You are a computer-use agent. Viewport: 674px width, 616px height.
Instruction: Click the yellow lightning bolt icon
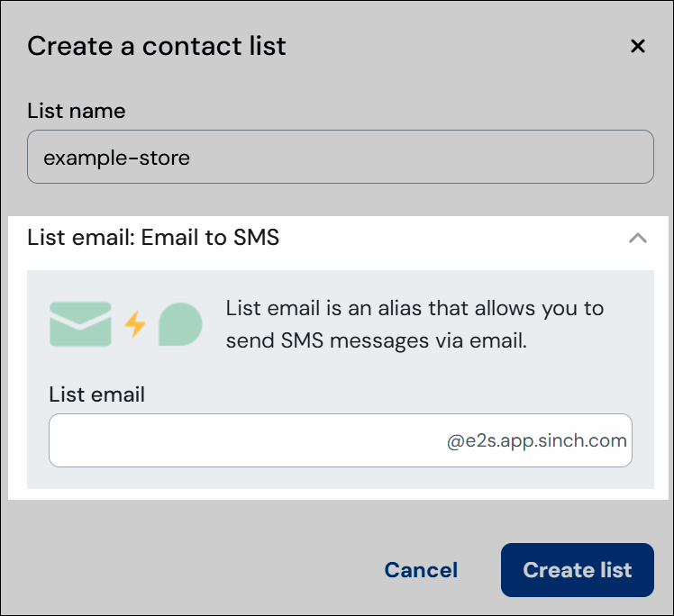(135, 324)
